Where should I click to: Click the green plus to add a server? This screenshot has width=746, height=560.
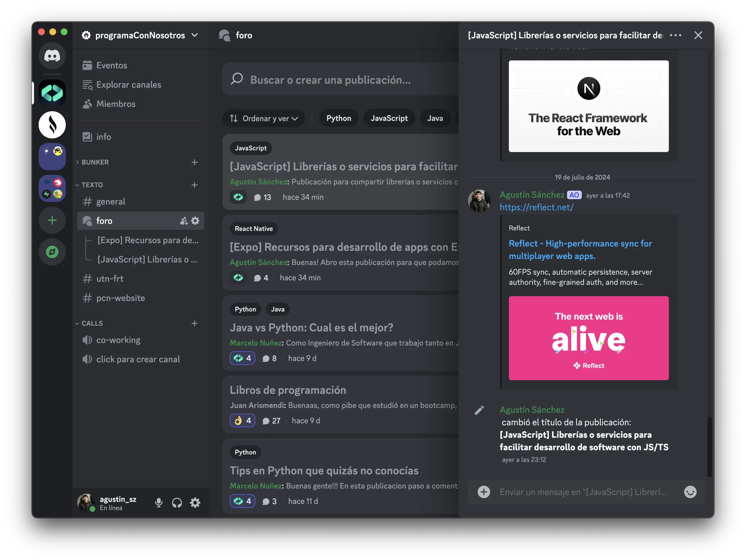click(52, 220)
